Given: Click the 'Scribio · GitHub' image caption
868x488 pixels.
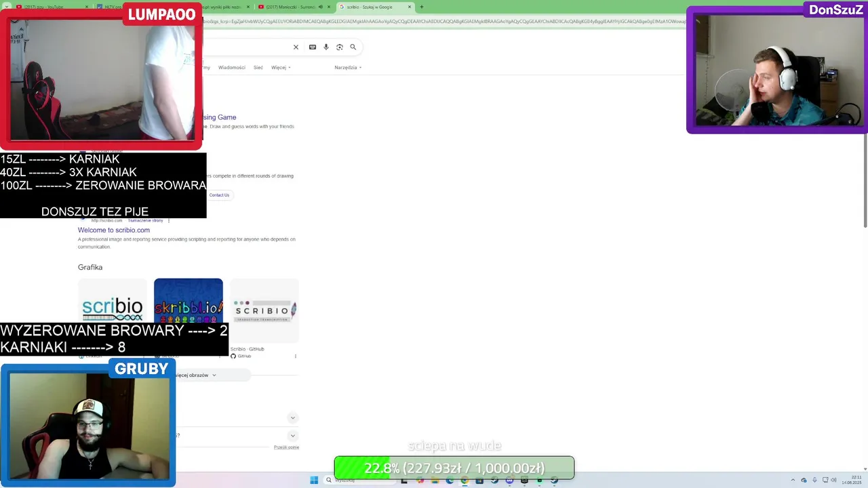Looking at the screenshot, I should click(x=248, y=349).
